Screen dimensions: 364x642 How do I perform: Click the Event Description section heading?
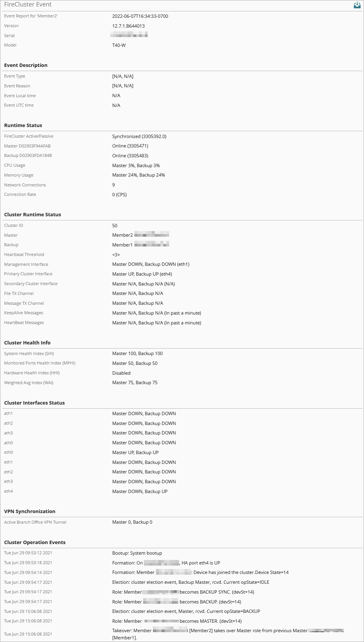[26, 65]
